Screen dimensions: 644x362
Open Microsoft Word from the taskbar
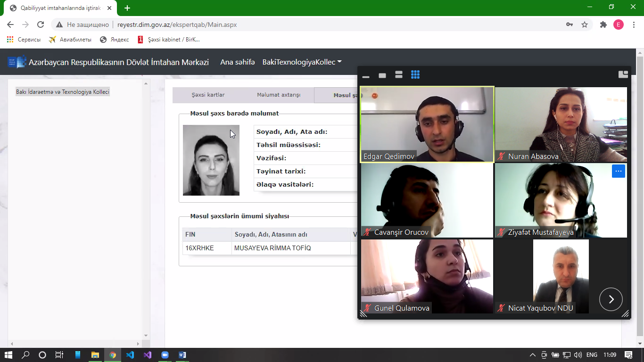(182, 355)
